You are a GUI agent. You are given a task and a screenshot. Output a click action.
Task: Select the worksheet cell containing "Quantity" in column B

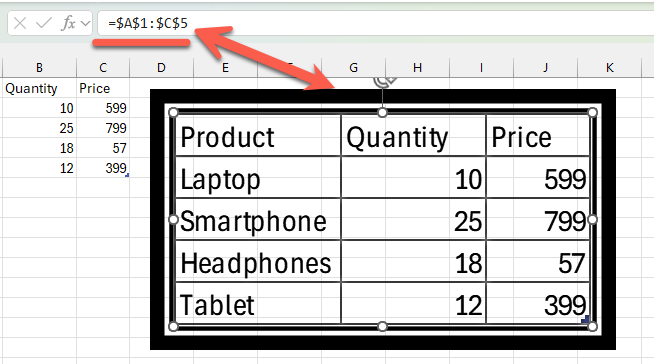pos(39,88)
